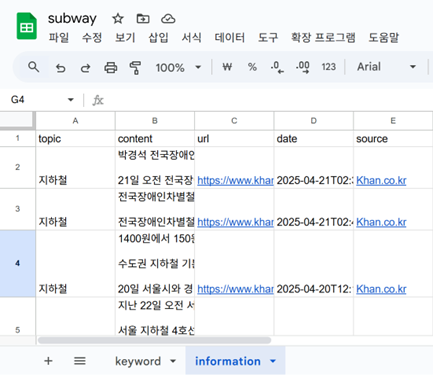Open the khan URL link in row 4

[235, 289]
